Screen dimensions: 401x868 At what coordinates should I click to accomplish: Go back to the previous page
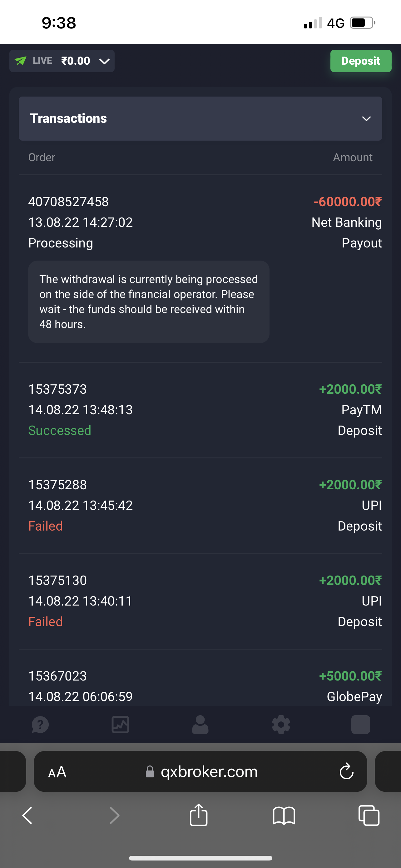(27, 816)
